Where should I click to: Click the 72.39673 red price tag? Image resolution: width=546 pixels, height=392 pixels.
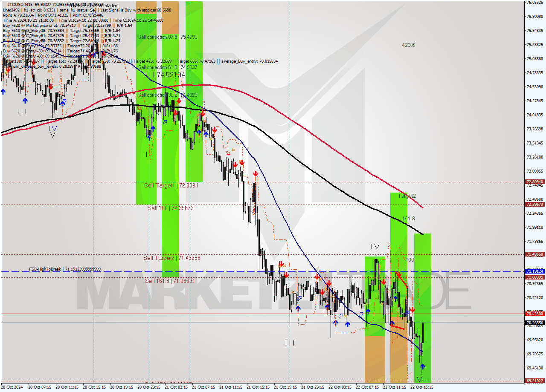pyautogui.click(x=534, y=205)
